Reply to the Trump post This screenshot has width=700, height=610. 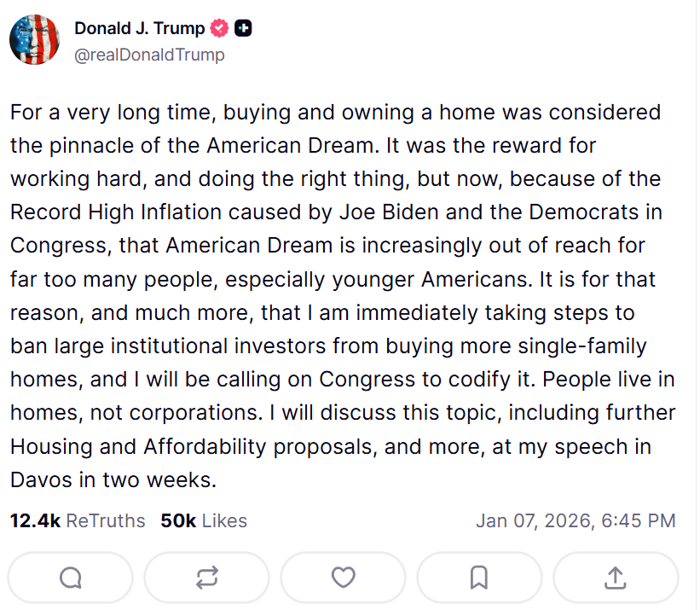tap(71, 578)
